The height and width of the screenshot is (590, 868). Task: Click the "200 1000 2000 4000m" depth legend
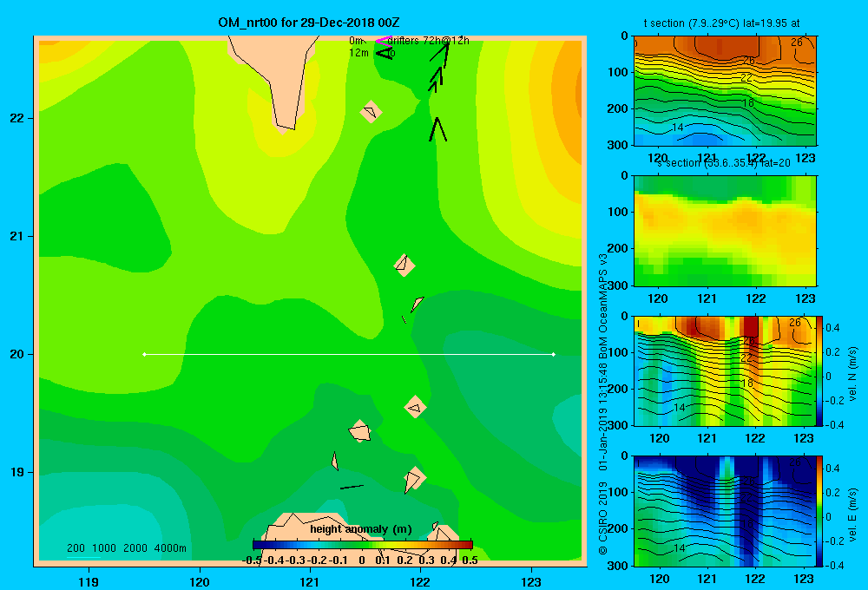126,548
